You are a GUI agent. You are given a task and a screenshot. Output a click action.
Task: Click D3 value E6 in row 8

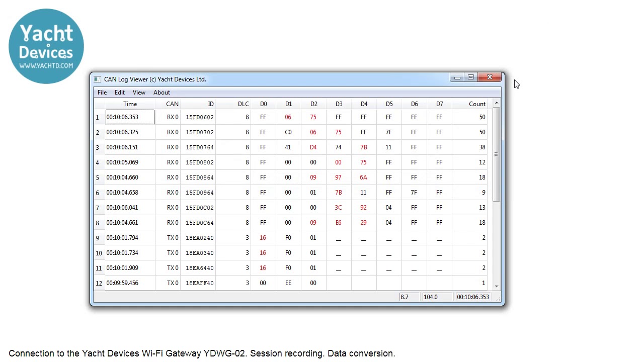tap(339, 223)
